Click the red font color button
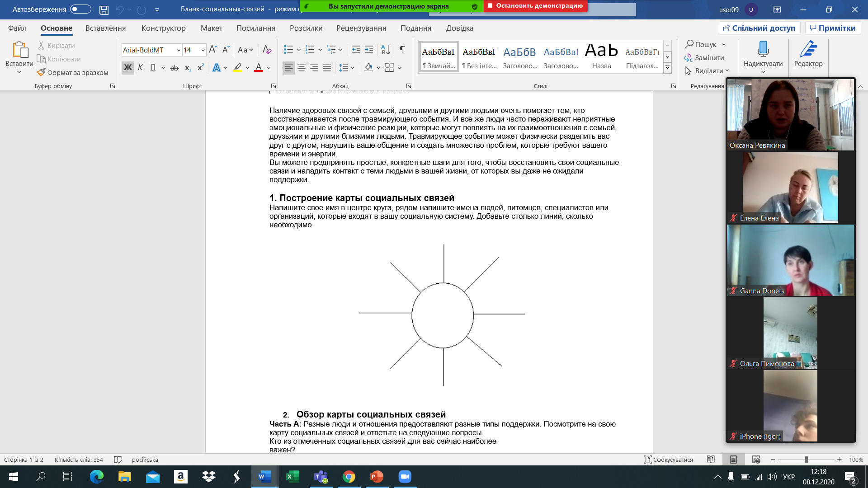This screenshot has width=868, height=488. click(x=259, y=68)
